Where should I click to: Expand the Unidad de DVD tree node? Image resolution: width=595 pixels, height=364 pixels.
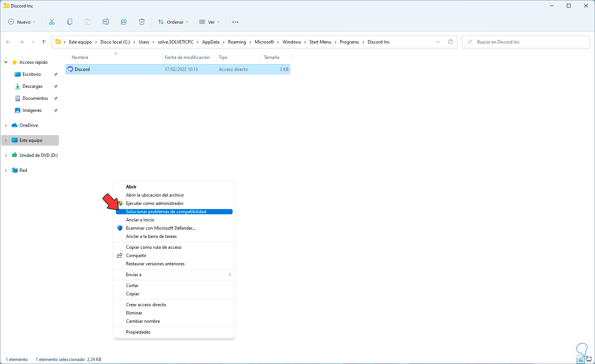(x=6, y=155)
